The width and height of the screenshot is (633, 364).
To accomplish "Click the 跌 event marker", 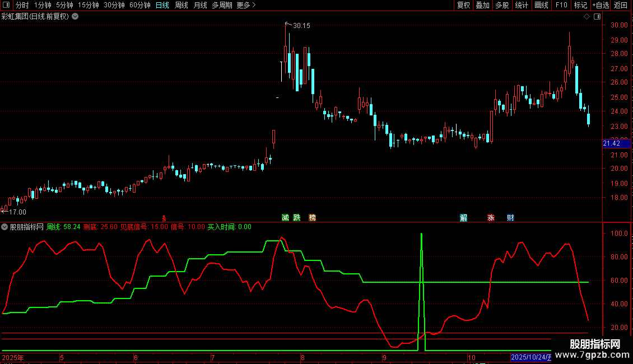I will click(x=297, y=217).
